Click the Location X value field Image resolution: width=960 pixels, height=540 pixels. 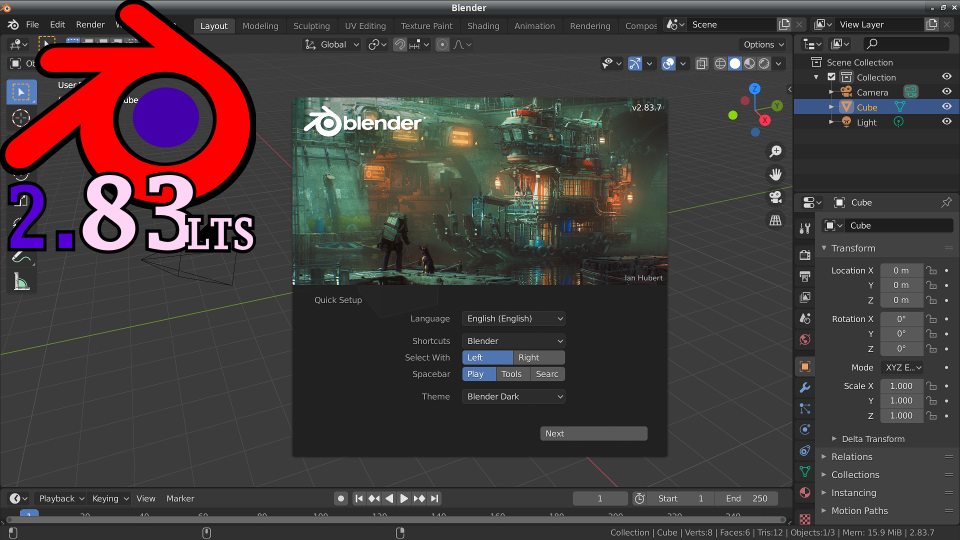(x=901, y=271)
